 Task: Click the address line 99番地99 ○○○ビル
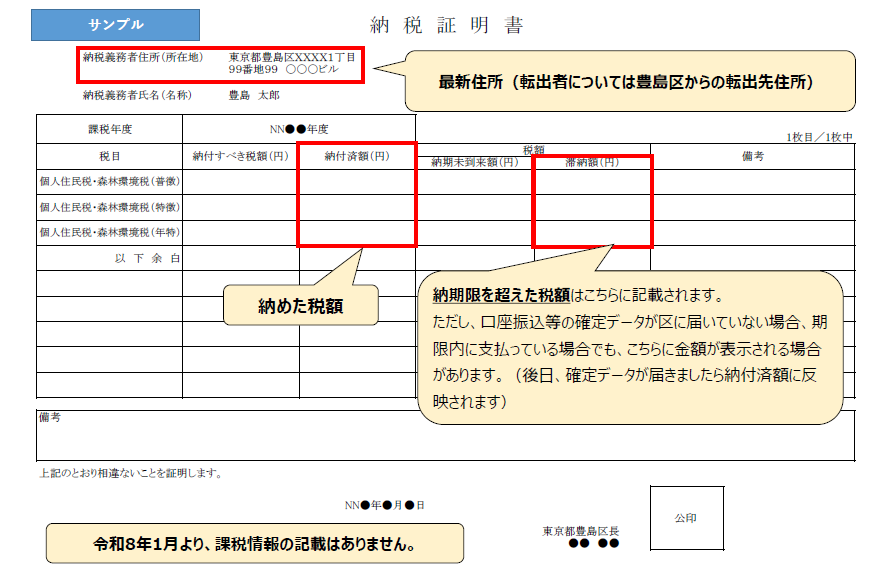pyautogui.click(x=284, y=70)
